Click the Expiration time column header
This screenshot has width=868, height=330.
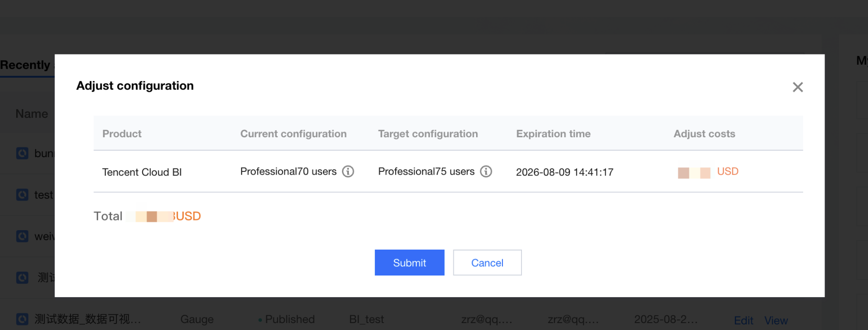553,134
